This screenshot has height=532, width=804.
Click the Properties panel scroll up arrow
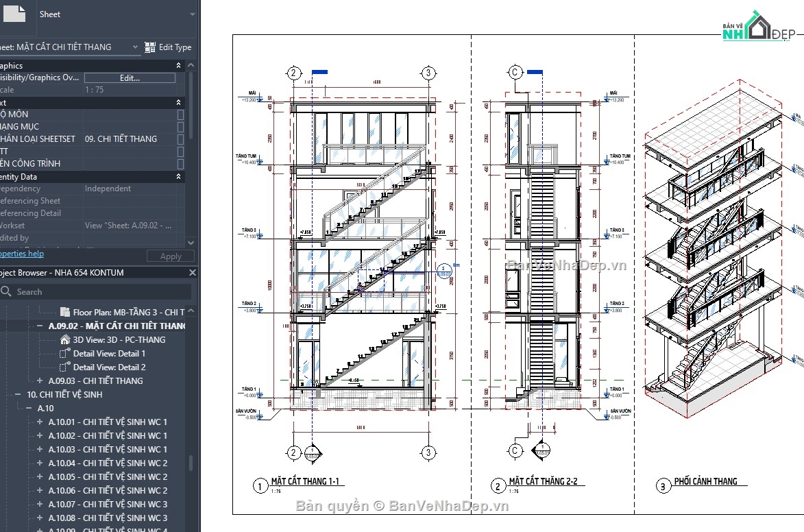(x=191, y=65)
